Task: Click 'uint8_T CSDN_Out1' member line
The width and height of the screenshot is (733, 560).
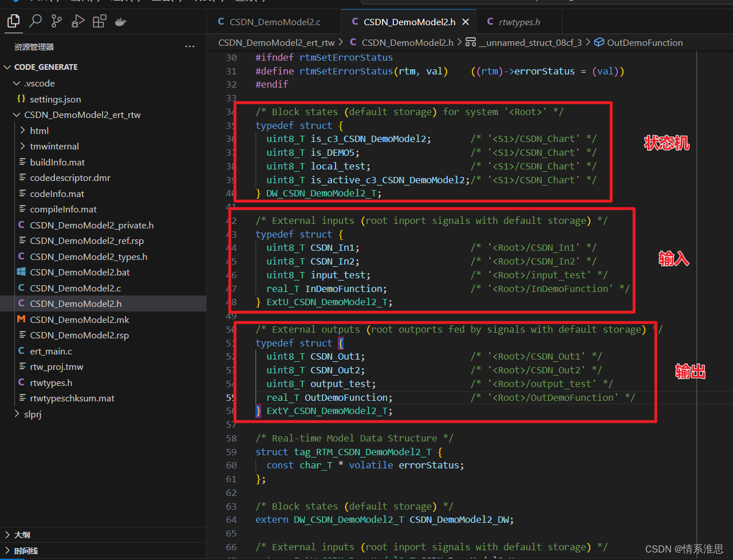Action: click(316, 356)
